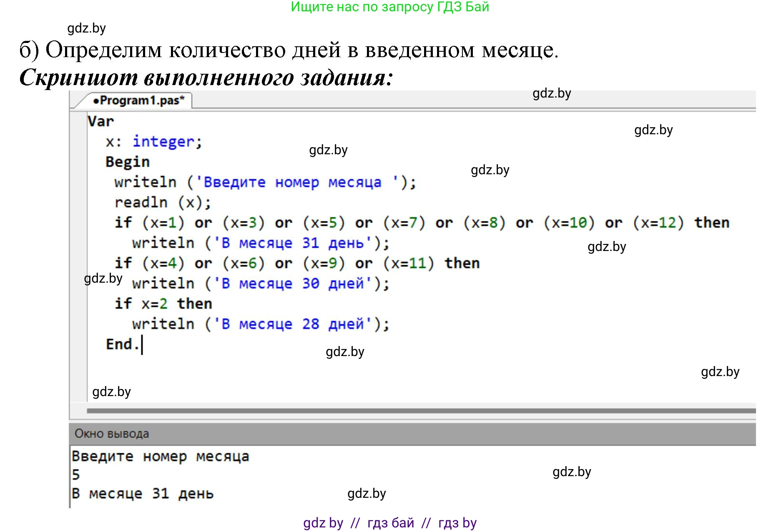Place cursor on the Begin keyword
The height and width of the screenshot is (532, 781).
[x=127, y=162]
